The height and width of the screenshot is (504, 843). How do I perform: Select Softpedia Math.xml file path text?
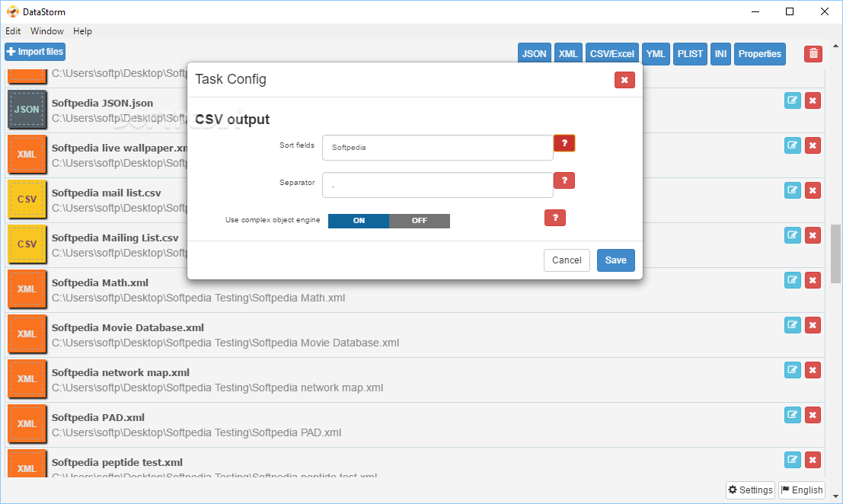[x=199, y=298]
